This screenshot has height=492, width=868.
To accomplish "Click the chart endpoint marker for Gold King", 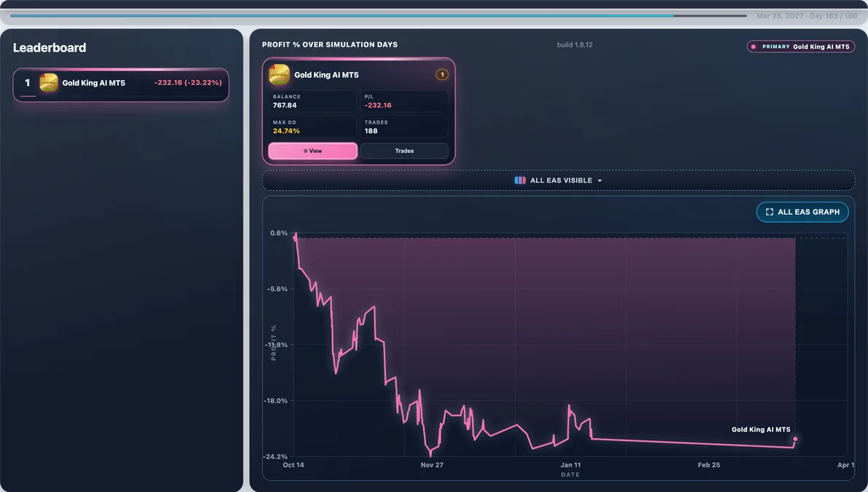I will pos(795,439).
